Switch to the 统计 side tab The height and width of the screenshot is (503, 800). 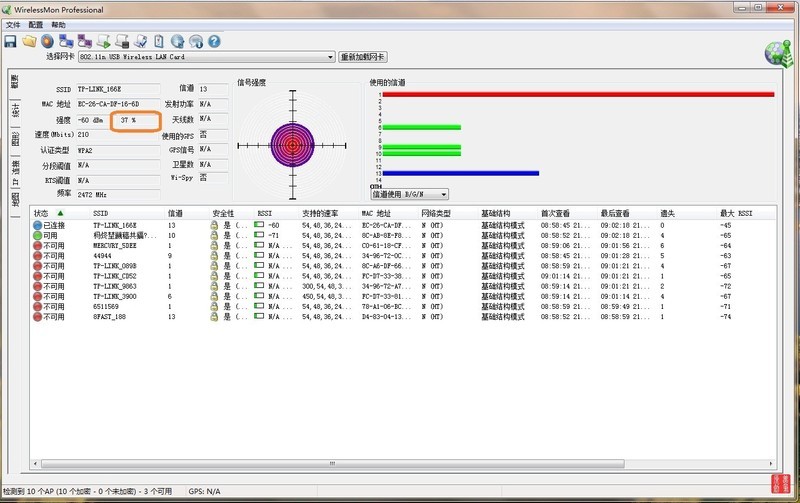pos(15,112)
